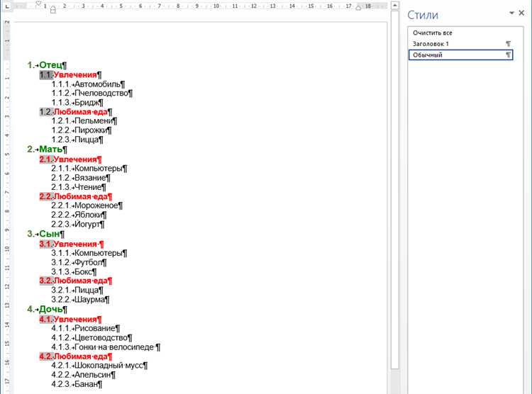The height and width of the screenshot is (394, 532).
Task: Click the line Футбол
Action: pyautogui.click(x=79, y=262)
